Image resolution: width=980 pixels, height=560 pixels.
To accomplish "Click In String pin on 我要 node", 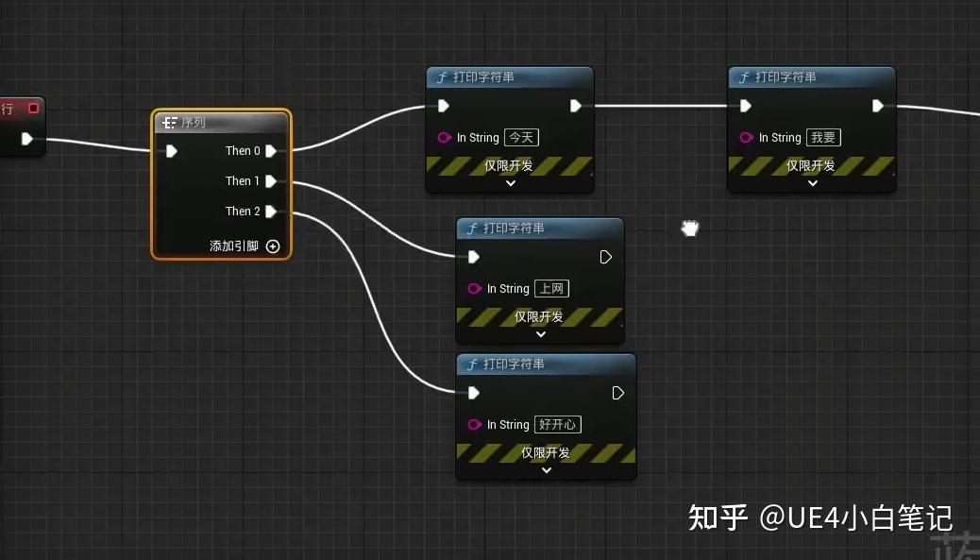I will click(x=746, y=138).
